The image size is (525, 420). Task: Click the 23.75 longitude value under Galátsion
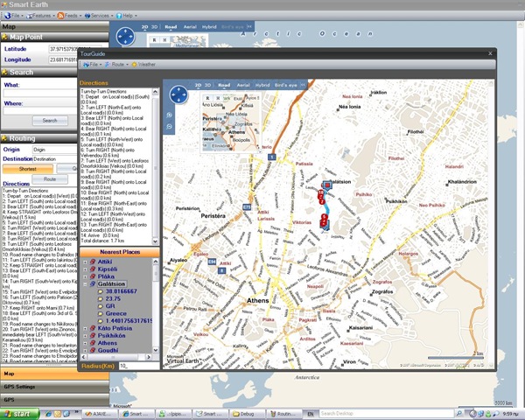[x=113, y=298]
